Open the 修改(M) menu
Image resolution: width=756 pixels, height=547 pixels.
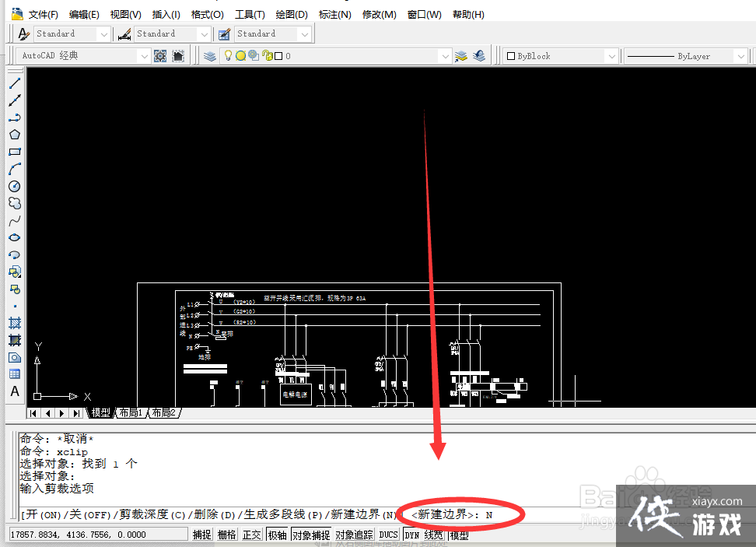pos(379,13)
